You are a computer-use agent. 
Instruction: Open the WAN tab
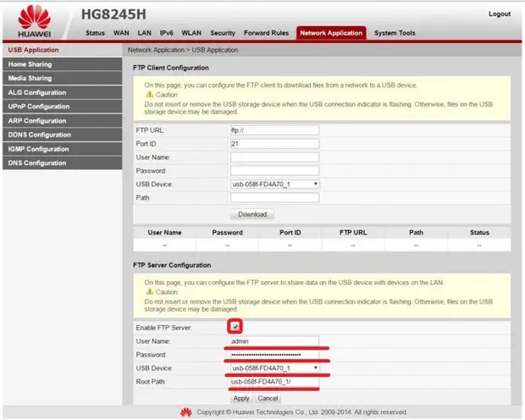121,33
